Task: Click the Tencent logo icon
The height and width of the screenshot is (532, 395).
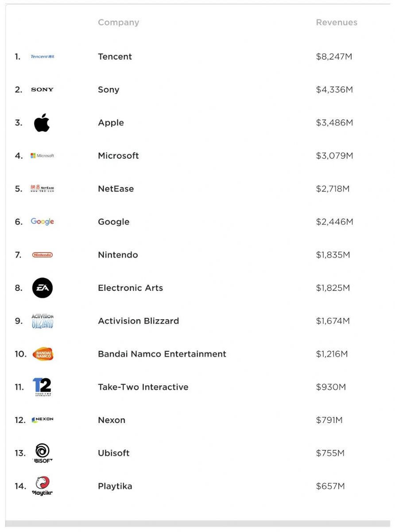Action: click(x=43, y=57)
